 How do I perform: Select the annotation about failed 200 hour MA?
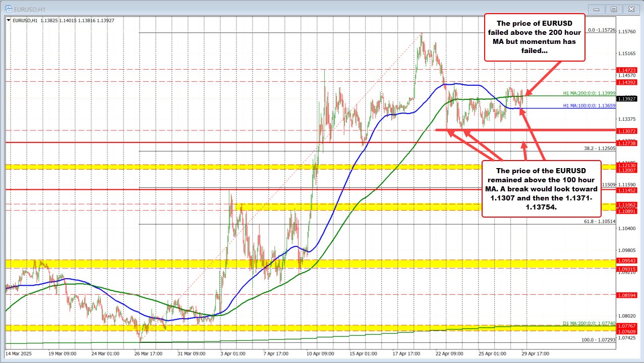535,36
